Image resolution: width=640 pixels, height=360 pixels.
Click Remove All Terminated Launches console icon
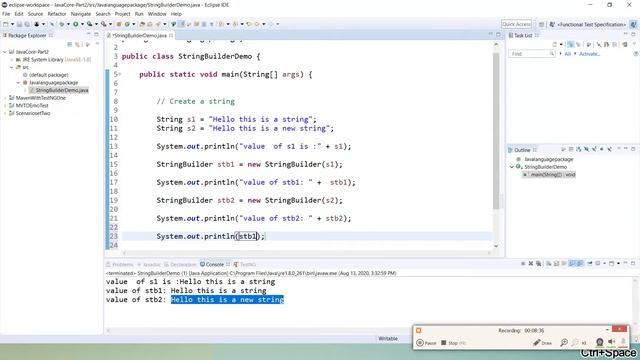(538, 264)
